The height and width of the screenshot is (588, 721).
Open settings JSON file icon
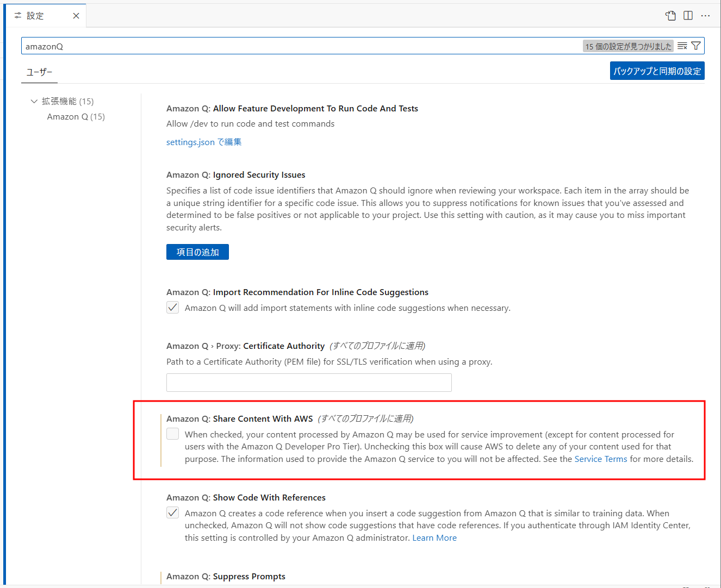pyautogui.click(x=670, y=16)
